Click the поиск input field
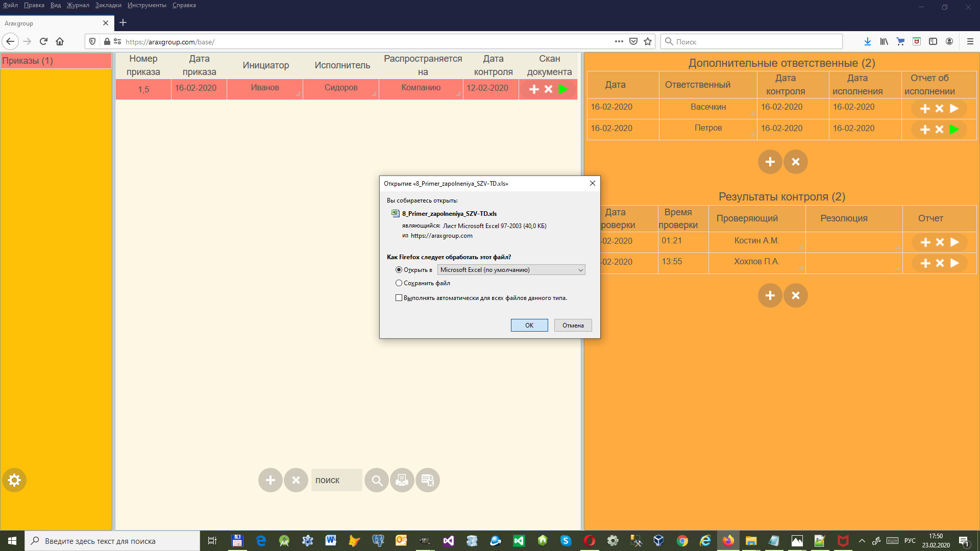The height and width of the screenshot is (551, 980). click(336, 480)
